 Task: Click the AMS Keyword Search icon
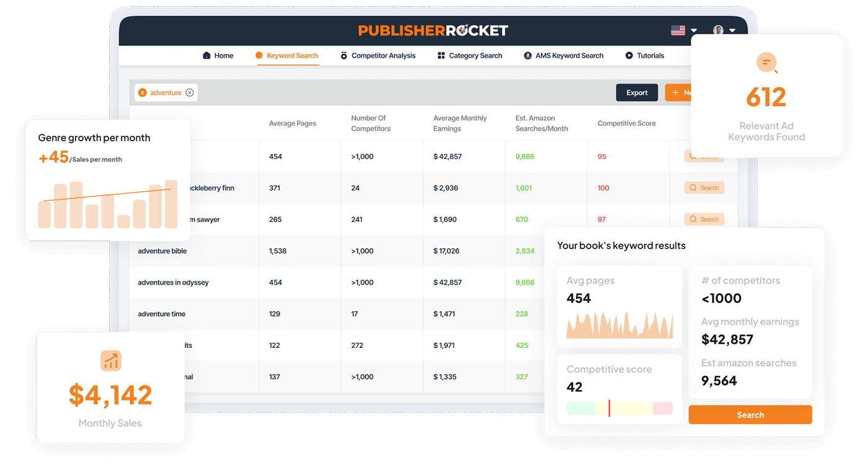point(528,56)
